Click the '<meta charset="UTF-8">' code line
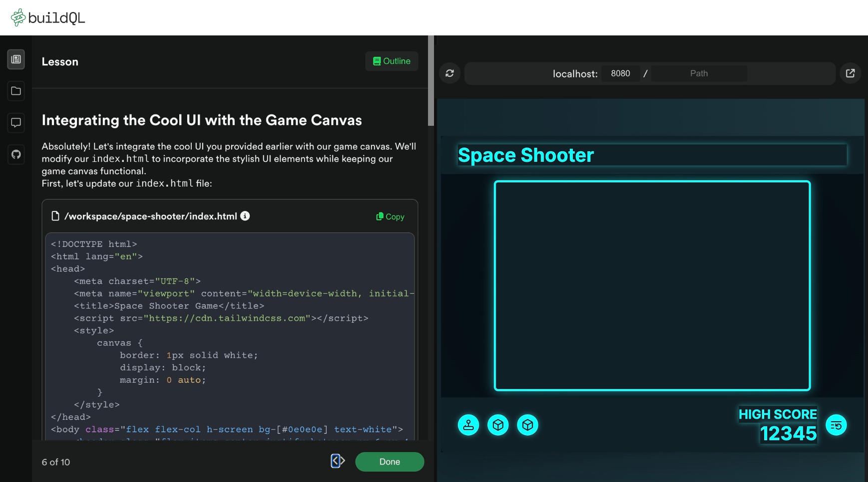Image resolution: width=868 pixels, height=482 pixels. 137,281
